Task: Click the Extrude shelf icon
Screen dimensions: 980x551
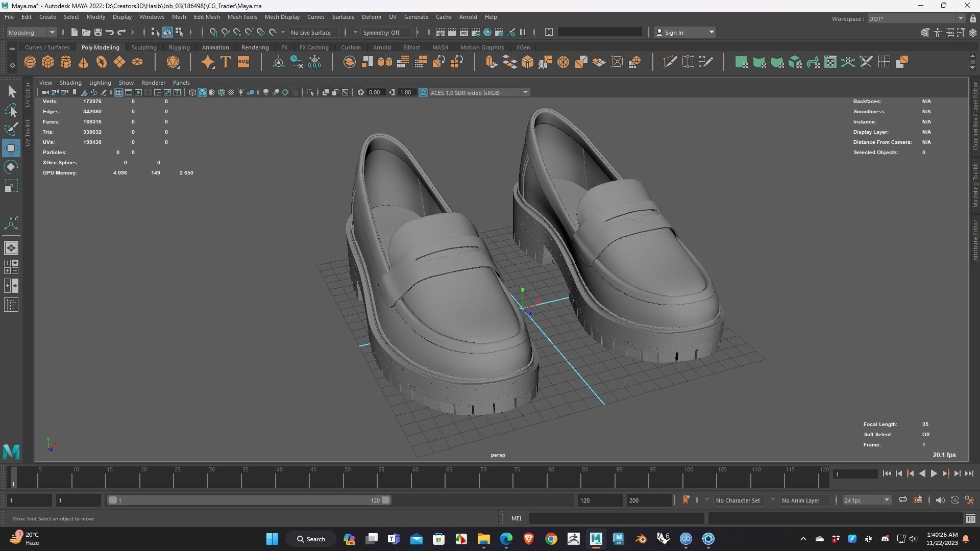Action: coord(491,62)
